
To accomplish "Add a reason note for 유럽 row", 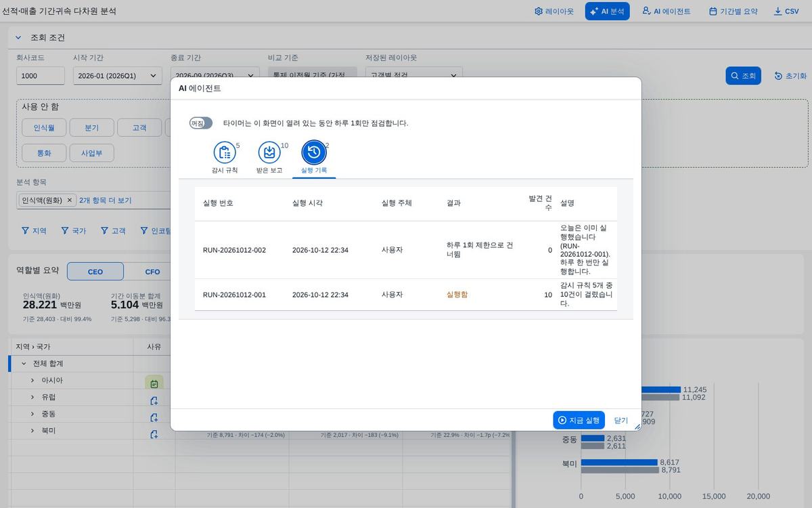I will pyautogui.click(x=154, y=401).
